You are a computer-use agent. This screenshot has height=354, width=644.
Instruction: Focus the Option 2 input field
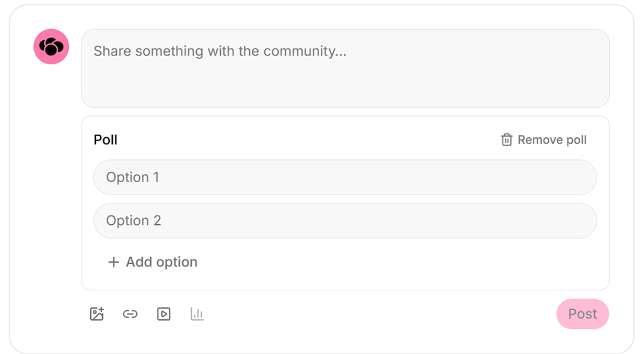[x=345, y=220]
